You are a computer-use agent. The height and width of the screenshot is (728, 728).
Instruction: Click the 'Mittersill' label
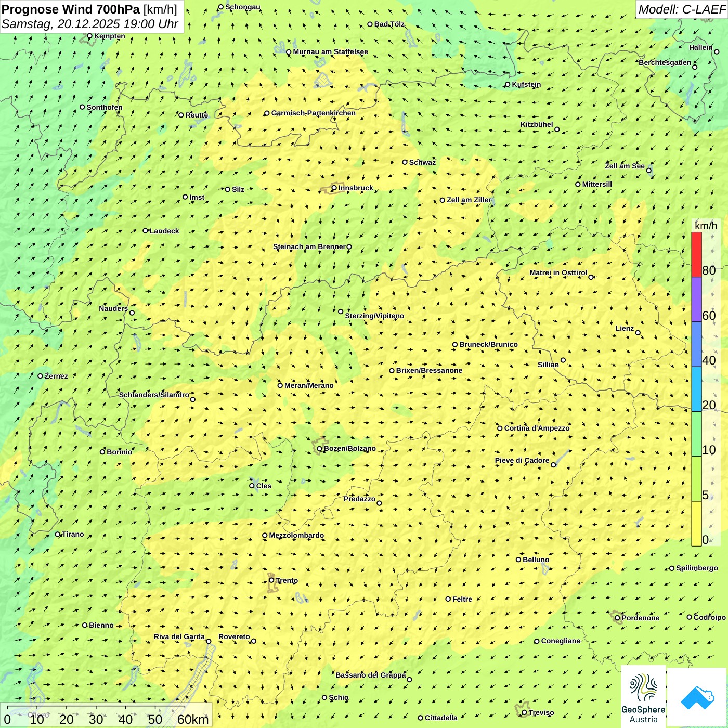(x=597, y=184)
